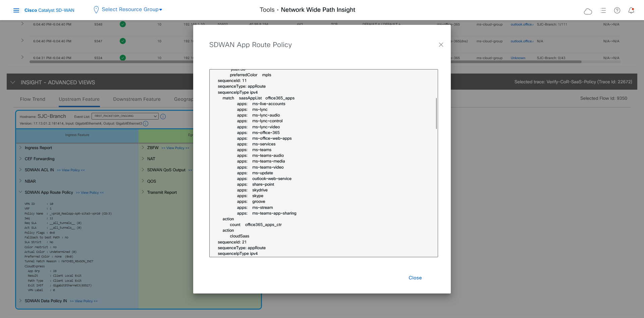The image size is (644, 318).
Task: Switch to the Flow Trend tab
Action: [33, 99]
